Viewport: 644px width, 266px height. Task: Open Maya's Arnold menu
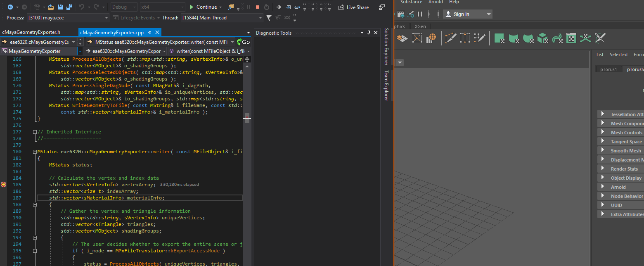click(436, 2)
